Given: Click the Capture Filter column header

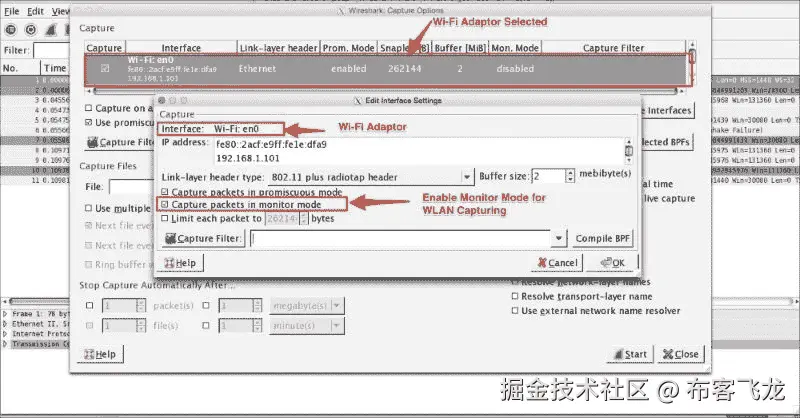Looking at the screenshot, I should 613,47.
